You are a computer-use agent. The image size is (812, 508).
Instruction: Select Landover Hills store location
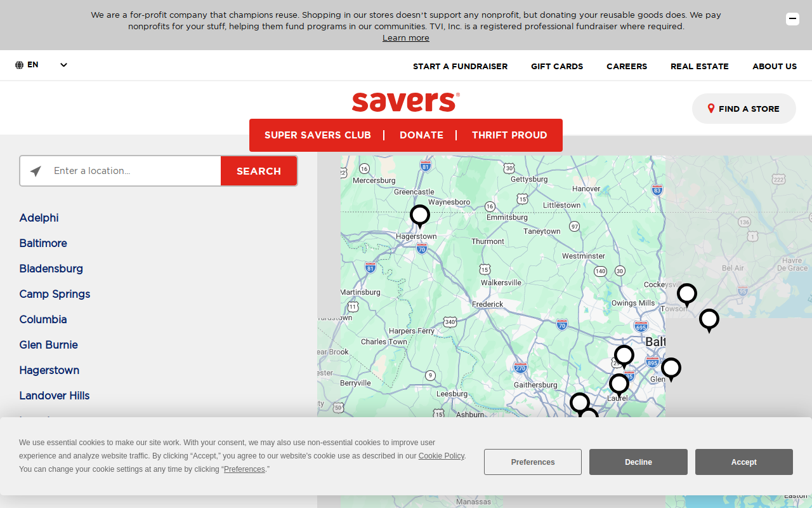(x=55, y=396)
